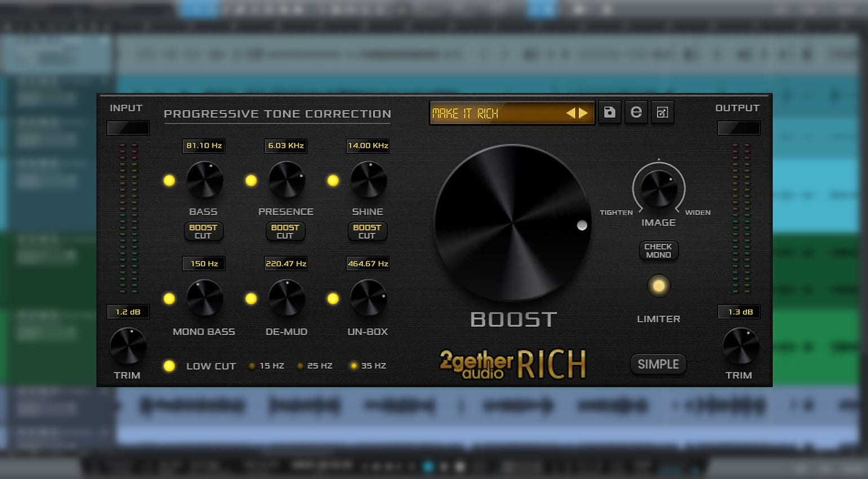Switch to the SIMPLE view
This screenshot has width=868, height=479.
(x=658, y=364)
